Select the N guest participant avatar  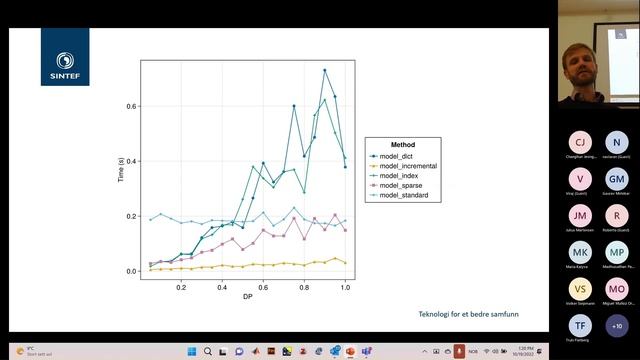click(x=617, y=142)
